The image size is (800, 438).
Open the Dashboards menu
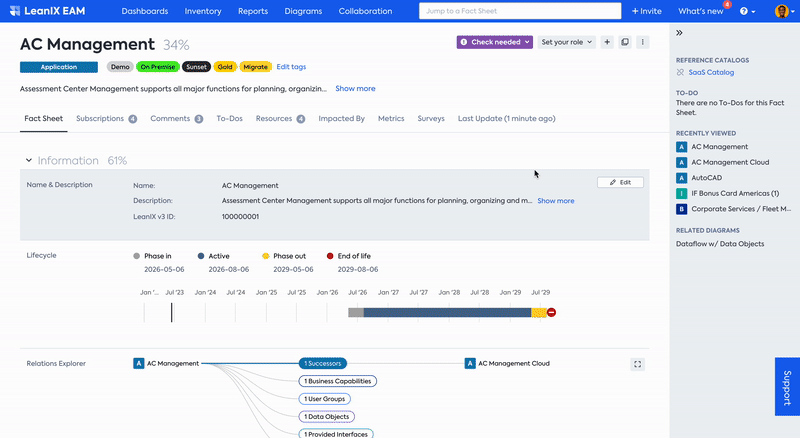coord(145,11)
